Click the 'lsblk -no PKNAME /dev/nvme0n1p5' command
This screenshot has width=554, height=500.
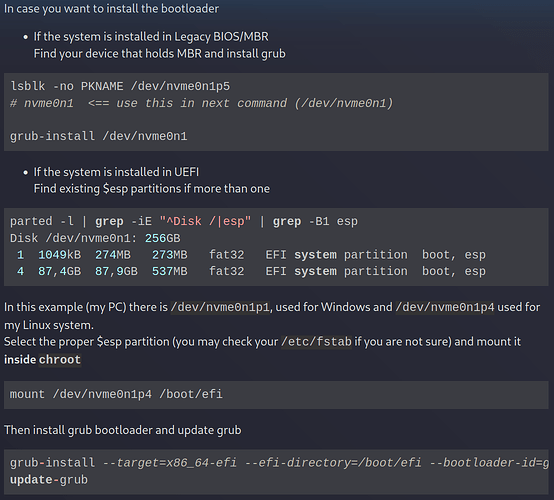click(x=120, y=86)
